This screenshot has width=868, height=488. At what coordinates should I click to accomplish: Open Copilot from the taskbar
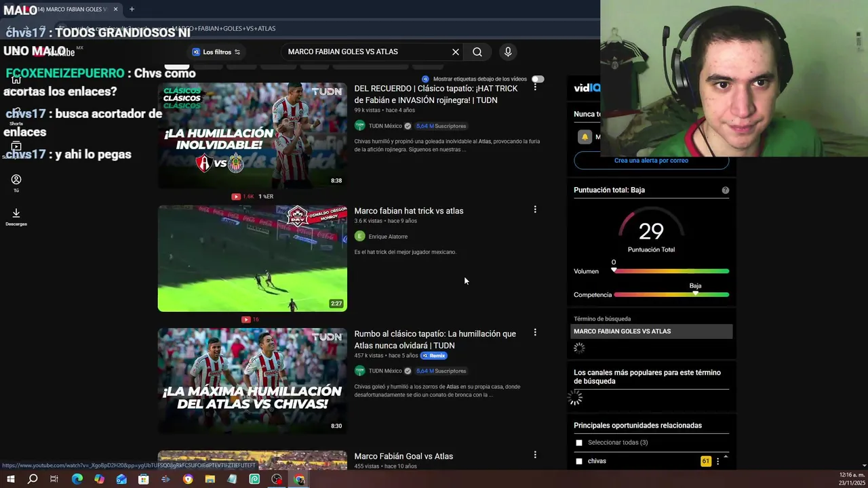pyautogui.click(x=99, y=479)
